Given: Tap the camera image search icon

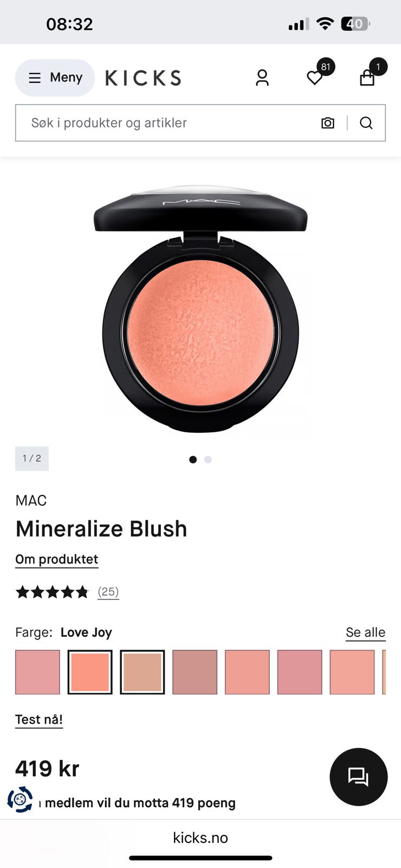Looking at the screenshot, I should pos(328,123).
